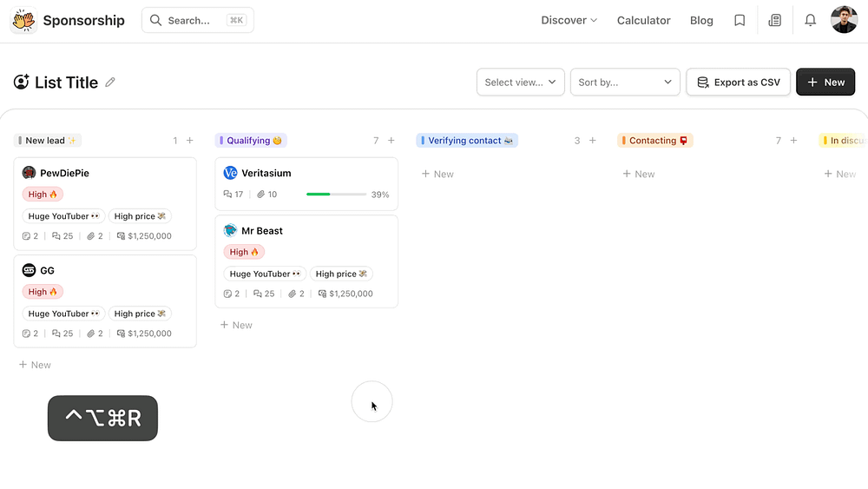Click Mr Beast channel avatar
Viewport: 868px width, 489px height.
point(230,230)
